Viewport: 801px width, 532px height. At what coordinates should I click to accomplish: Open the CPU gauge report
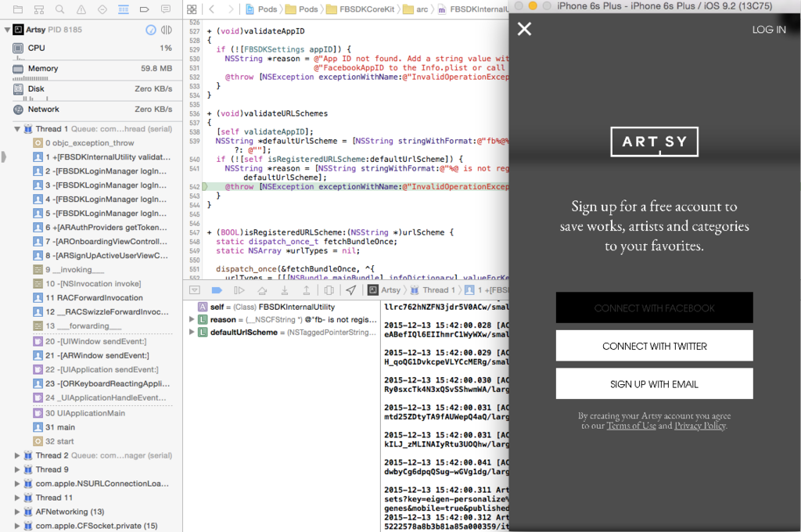[x=92, y=48]
